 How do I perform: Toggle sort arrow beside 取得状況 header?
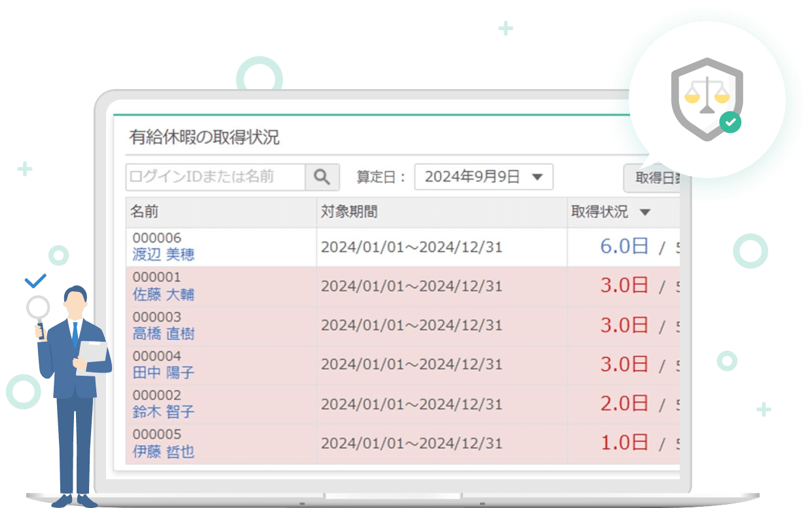(644, 212)
